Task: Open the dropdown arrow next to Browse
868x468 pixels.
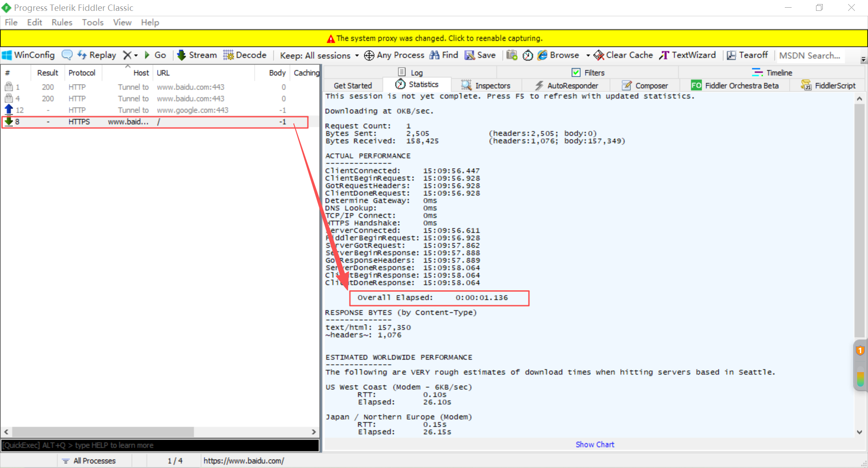Action: tap(588, 56)
